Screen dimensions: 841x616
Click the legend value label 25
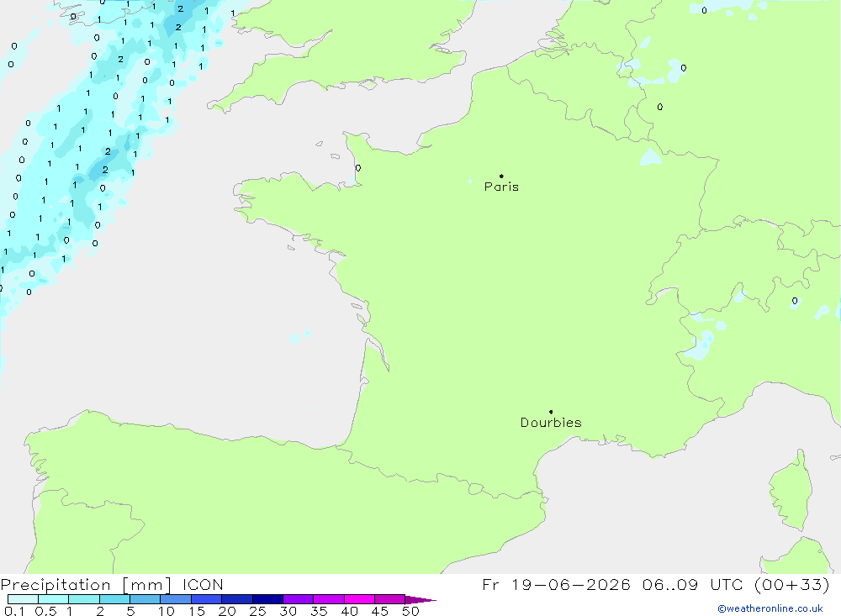point(257,611)
